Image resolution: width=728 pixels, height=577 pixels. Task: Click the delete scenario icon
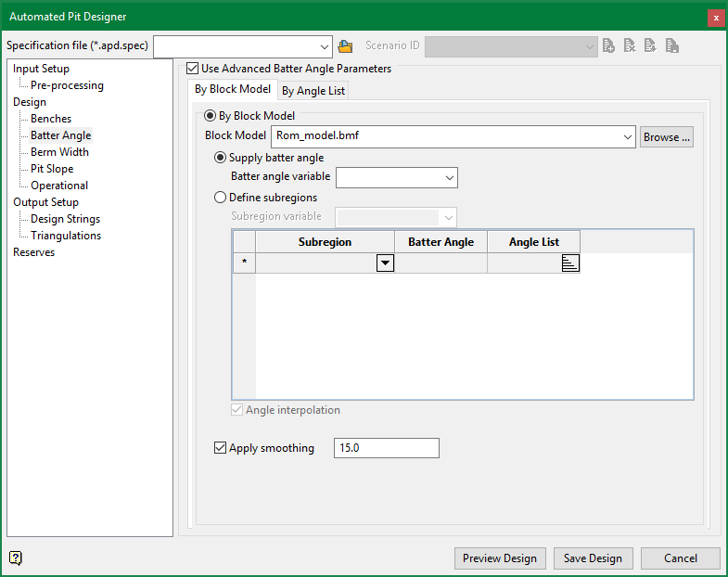click(630, 45)
